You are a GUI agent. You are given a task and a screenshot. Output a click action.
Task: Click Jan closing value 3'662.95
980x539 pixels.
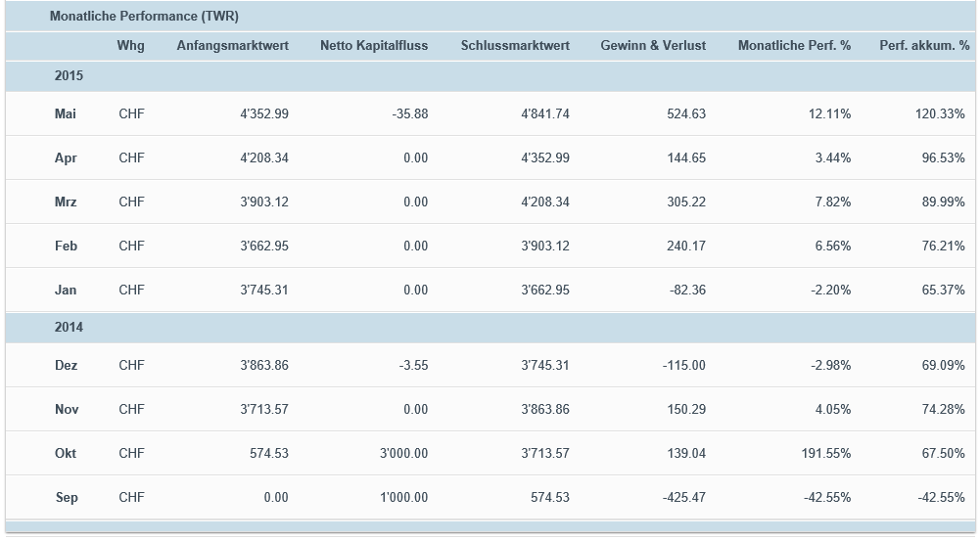click(545, 290)
